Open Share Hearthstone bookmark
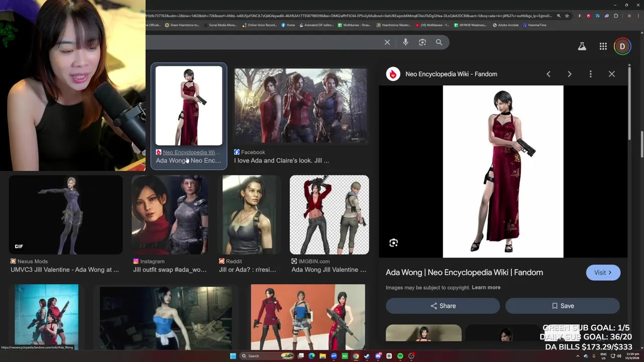 pos(182,25)
